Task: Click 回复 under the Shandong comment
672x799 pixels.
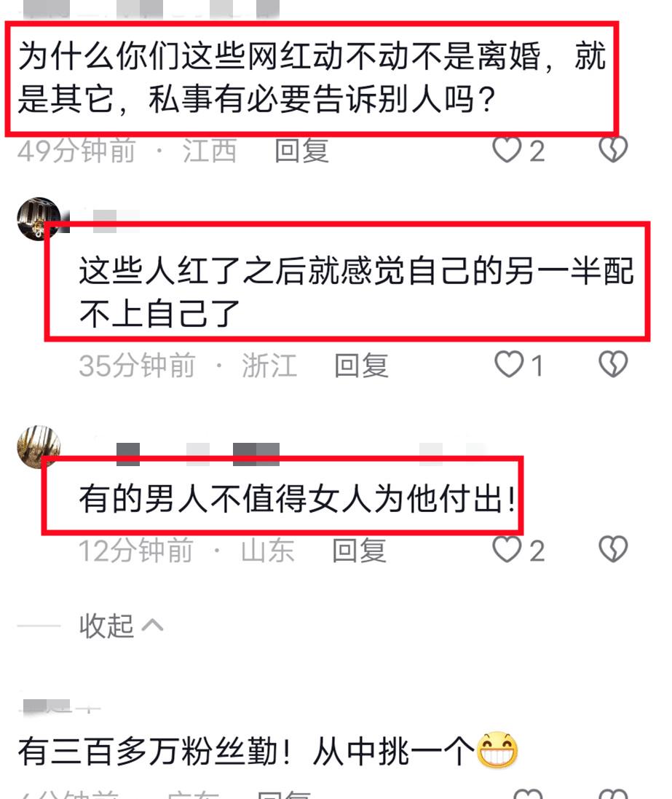Action: pyautogui.click(x=360, y=551)
